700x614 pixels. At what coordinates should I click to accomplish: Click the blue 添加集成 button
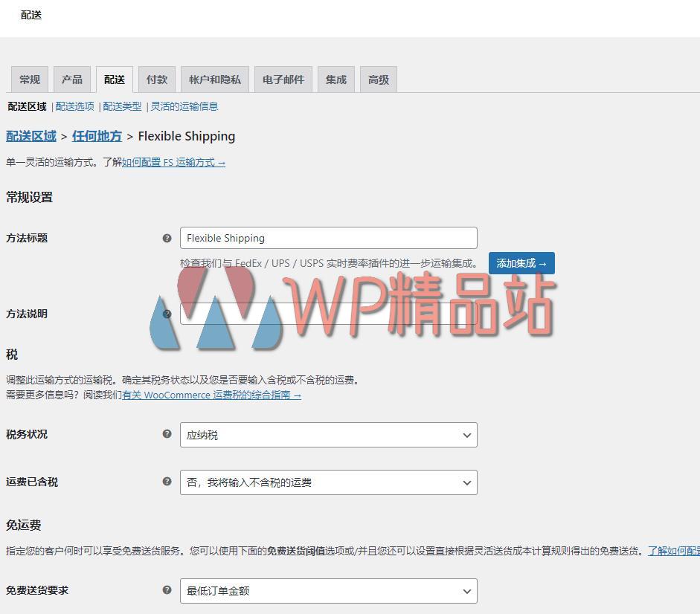521,262
